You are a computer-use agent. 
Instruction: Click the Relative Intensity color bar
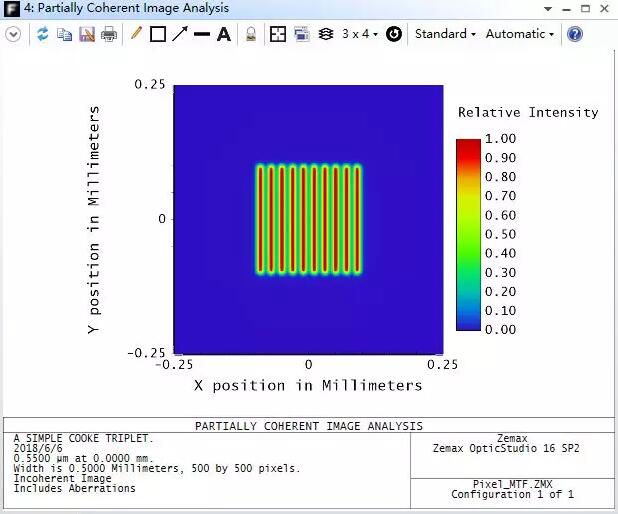click(x=468, y=234)
